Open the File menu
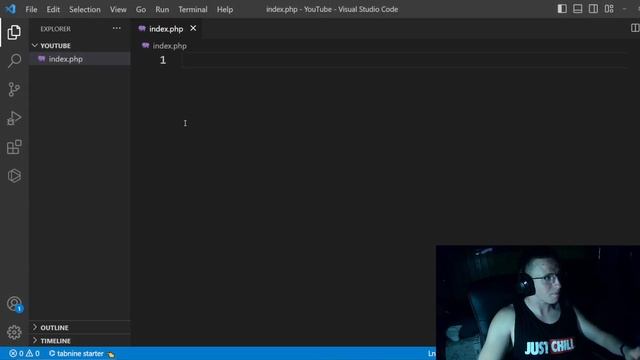 coord(31,9)
